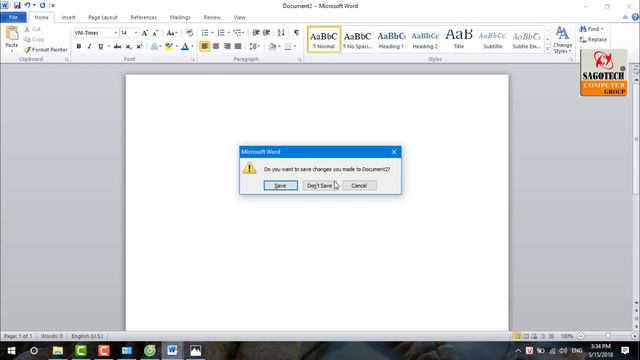Apply the Title style
The width and height of the screenshot is (640, 360).
[x=459, y=40]
